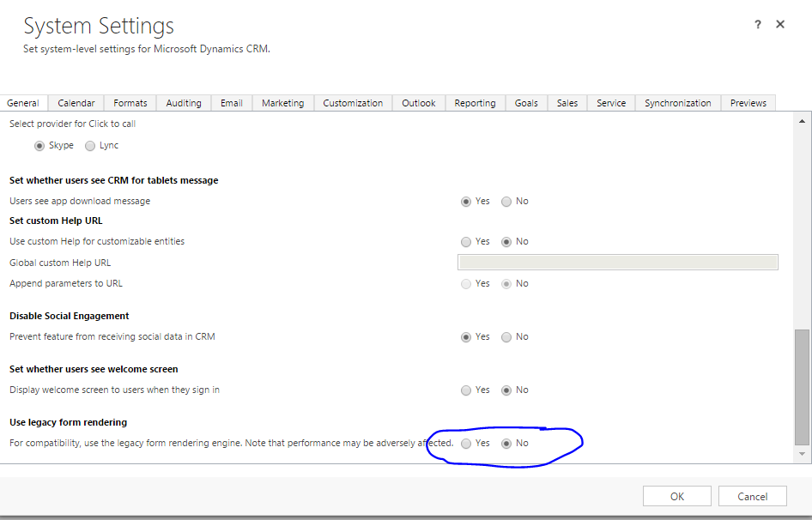Screen dimensions: 812x520
Task: Set Display welcome screen to Yes
Action: (466, 390)
